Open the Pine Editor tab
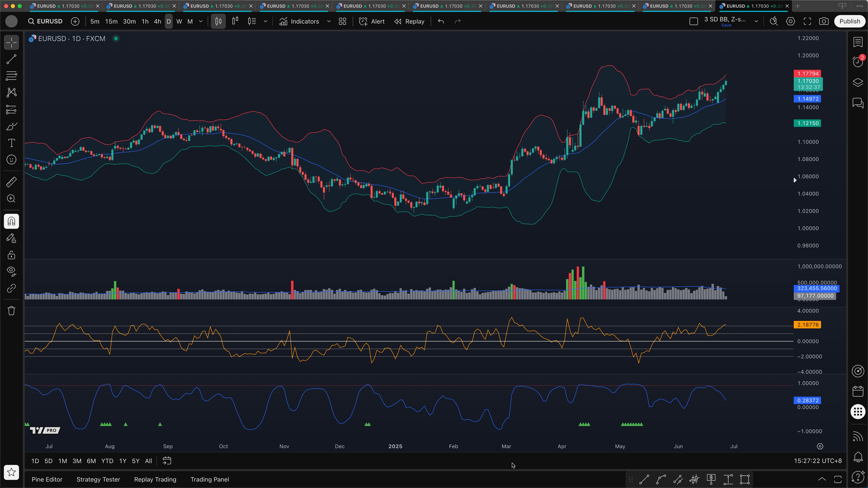The height and width of the screenshot is (488, 868). coord(47,479)
